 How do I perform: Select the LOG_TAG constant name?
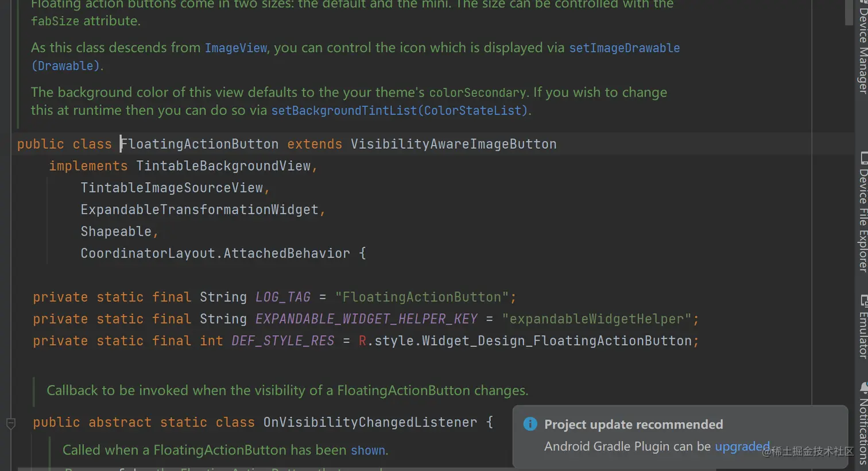pos(283,297)
